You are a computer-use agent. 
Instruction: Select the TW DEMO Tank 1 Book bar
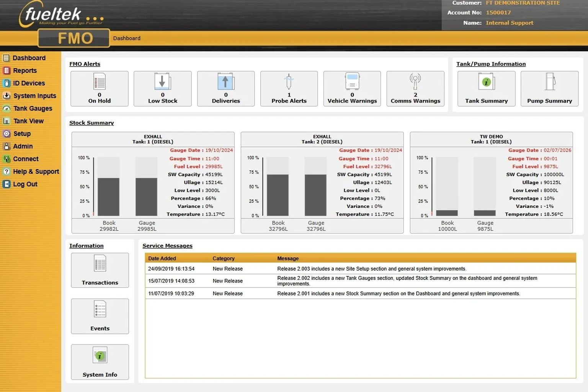tap(447, 213)
